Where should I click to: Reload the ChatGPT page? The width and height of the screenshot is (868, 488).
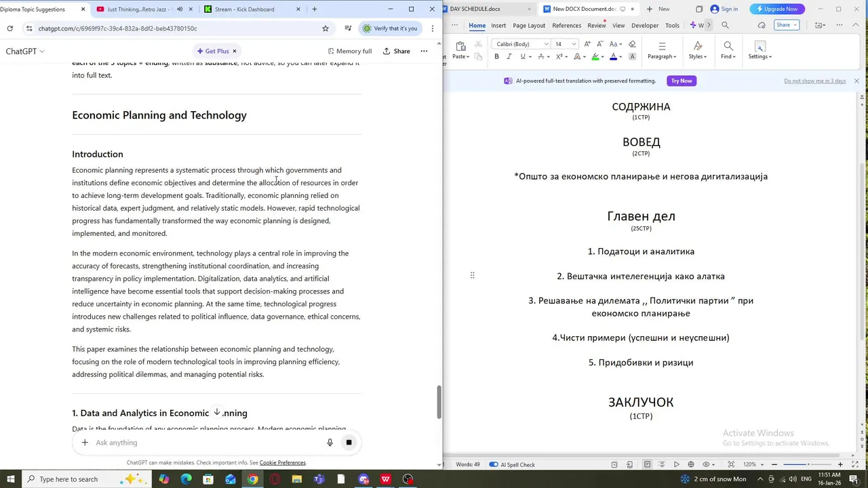tap(9, 28)
